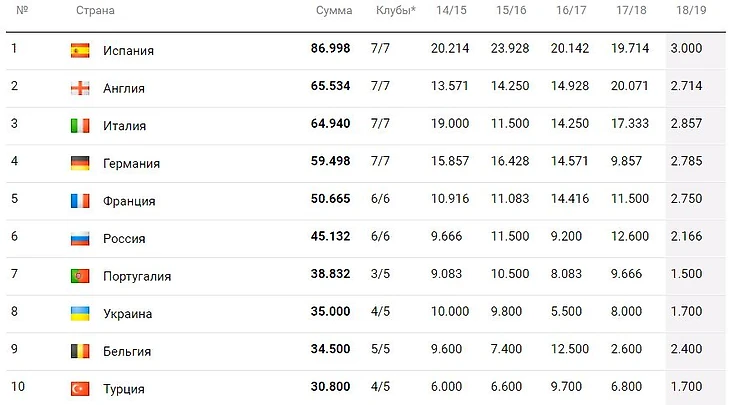Select the 14/15 season column header
Screen dimensions: 730x405
click(x=450, y=11)
